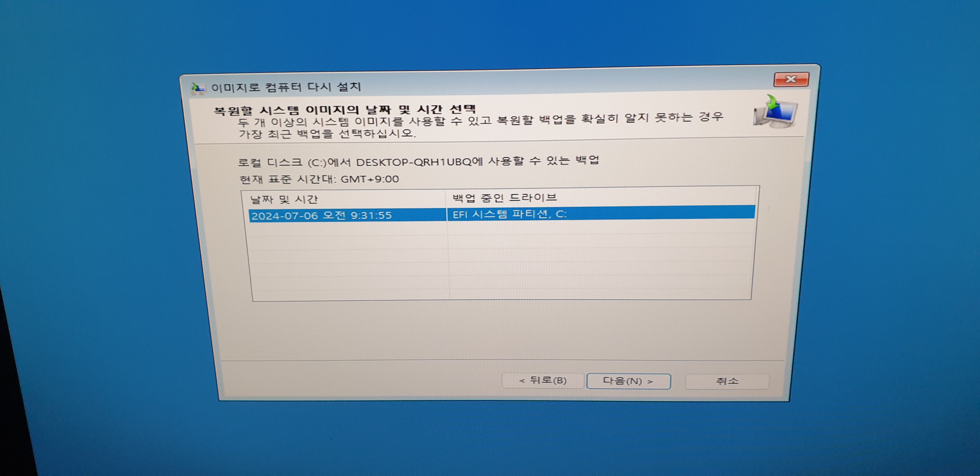The width and height of the screenshot is (980, 476).
Task: Click the GMT+9:00 time zone label
Action: click(319, 179)
